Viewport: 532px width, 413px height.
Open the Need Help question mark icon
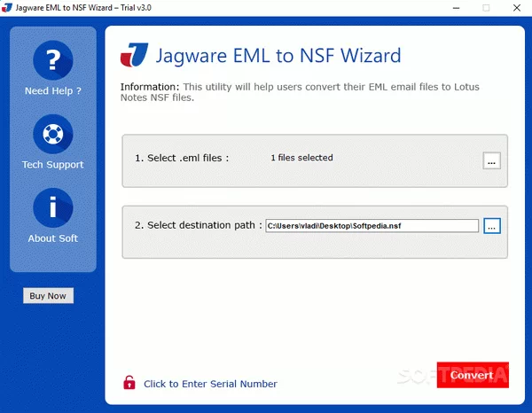click(53, 60)
